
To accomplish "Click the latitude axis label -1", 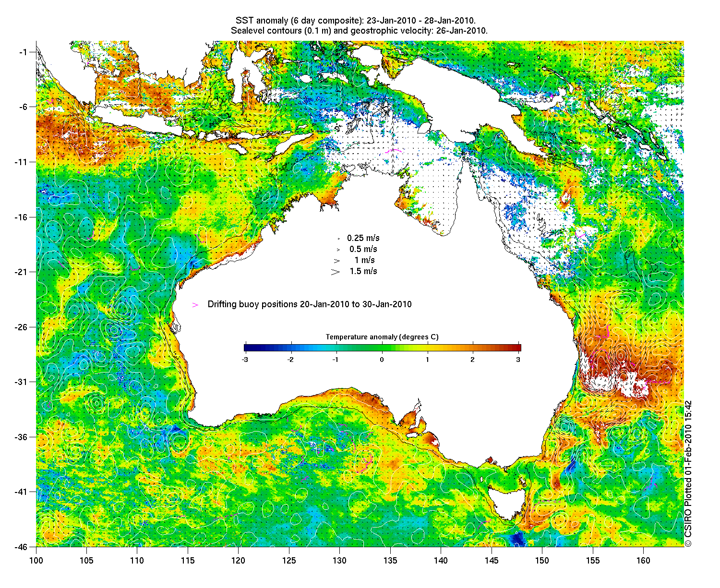I will (x=24, y=52).
